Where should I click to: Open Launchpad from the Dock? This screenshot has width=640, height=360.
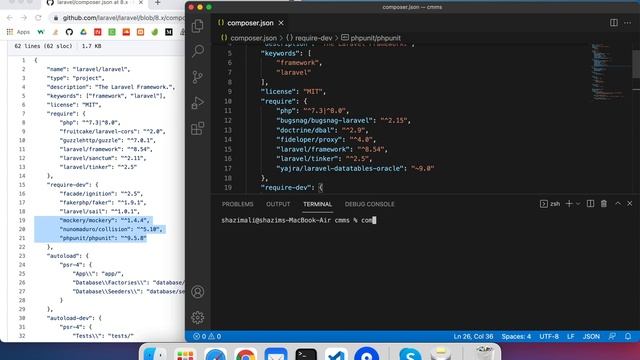click(x=185, y=354)
